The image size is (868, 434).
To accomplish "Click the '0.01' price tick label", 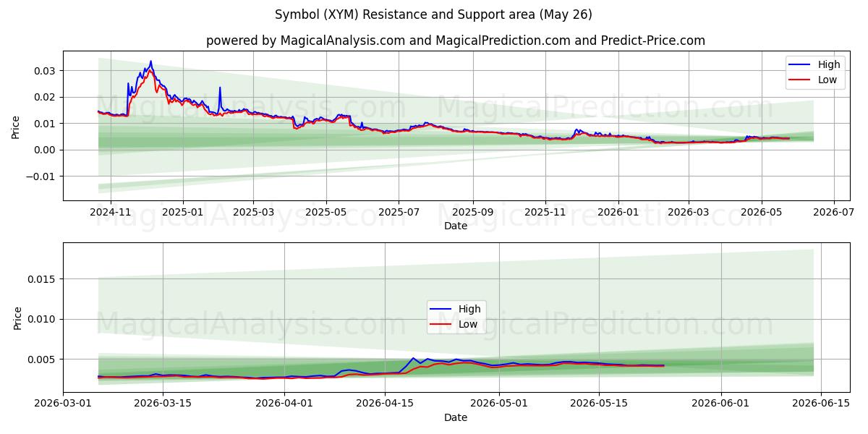I will click(46, 124).
